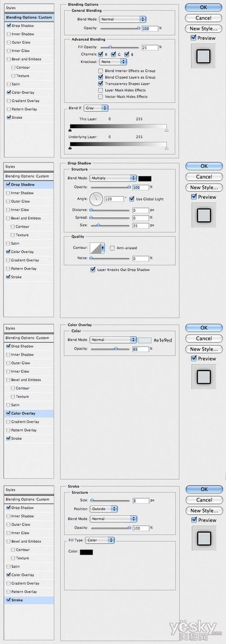The width and height of the screenshot is (226, 644).
Task: Enable Layer Mask Hides Effects
Action: [x=100, y=90]
